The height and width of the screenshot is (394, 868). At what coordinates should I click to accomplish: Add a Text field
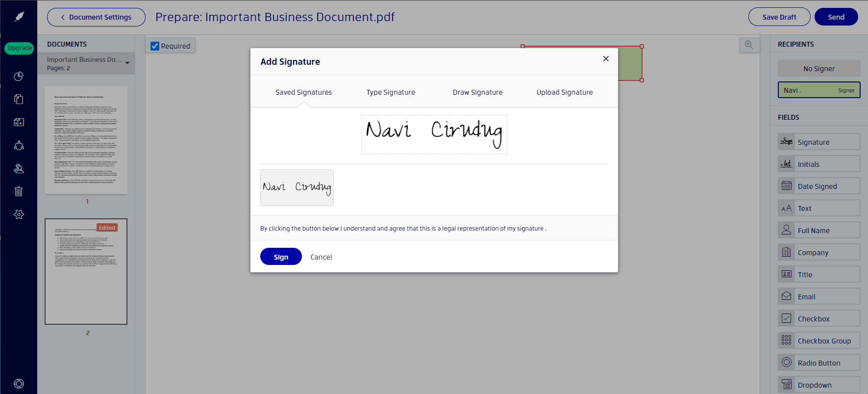[x=819, y=208]
